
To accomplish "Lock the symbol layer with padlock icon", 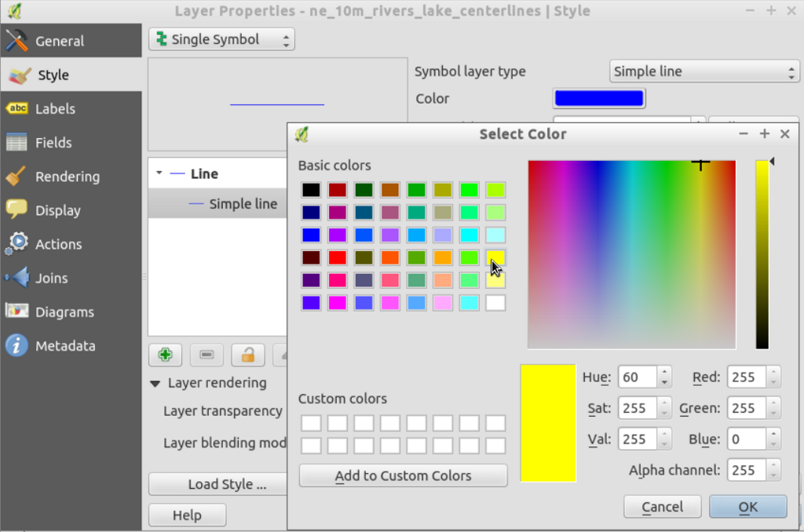I will pos(248,355).
